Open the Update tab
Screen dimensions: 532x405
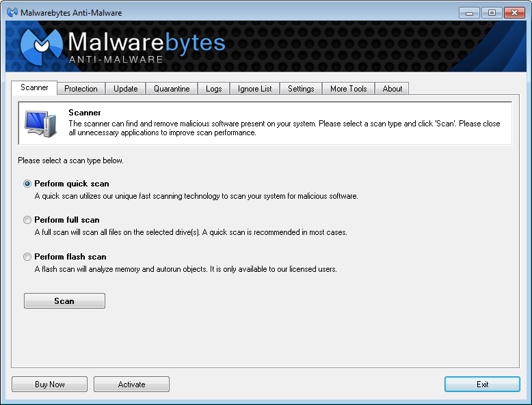coord(126,89)
